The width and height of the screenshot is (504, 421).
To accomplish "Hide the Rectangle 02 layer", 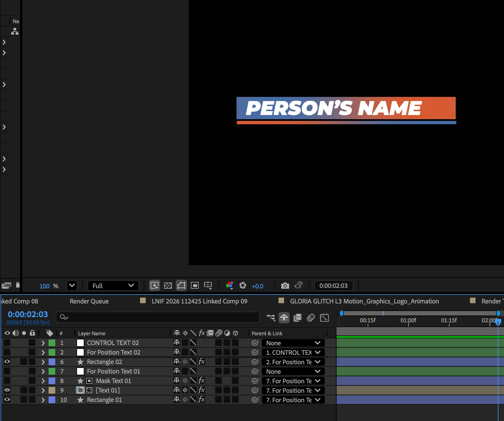I will (7, 362).
